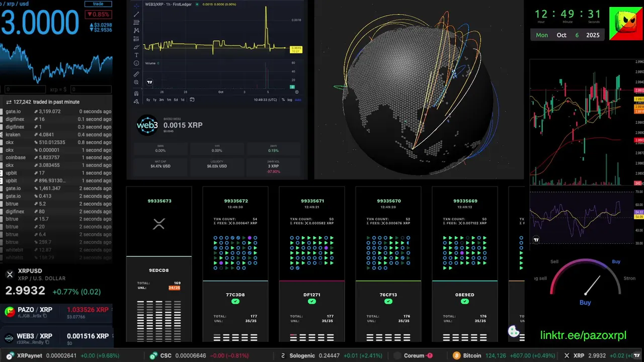Set chart range to 1m
Viewport: 644px width, 362px height.
pyautogui.click(x=169, y=100)
